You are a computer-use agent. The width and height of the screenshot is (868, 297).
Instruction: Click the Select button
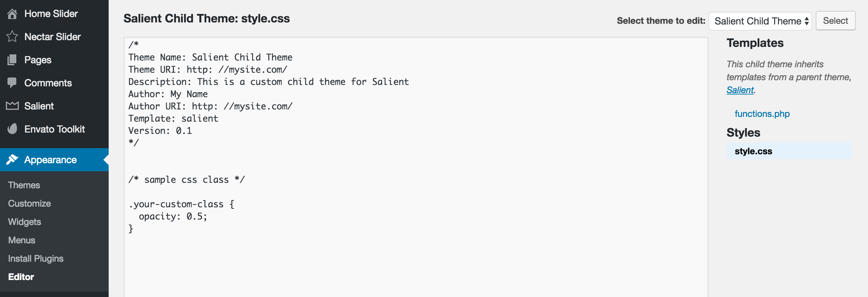[835, 21]
